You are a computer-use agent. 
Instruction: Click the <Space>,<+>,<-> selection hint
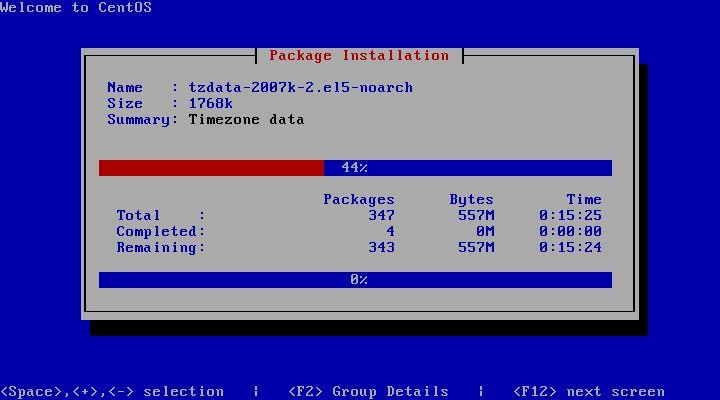[112, 391]
